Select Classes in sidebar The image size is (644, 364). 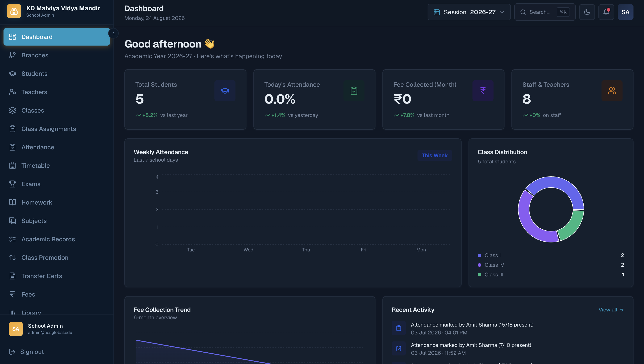(57, 110)
